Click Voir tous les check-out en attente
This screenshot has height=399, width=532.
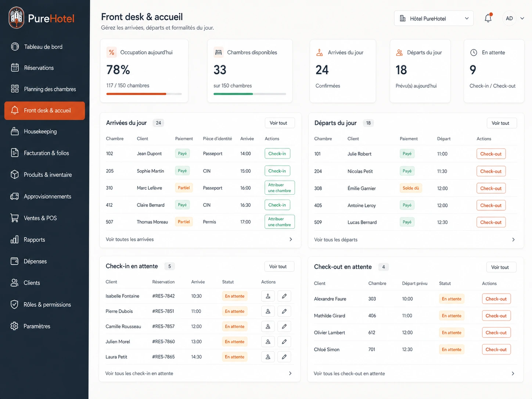click(349, 374)
